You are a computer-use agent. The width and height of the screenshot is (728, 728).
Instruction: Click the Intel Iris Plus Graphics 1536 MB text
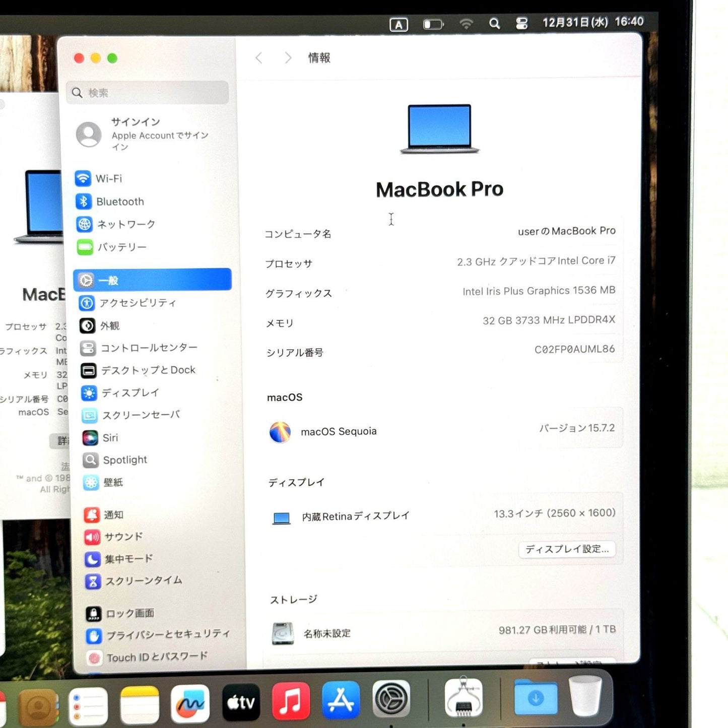tap(539, 291)
